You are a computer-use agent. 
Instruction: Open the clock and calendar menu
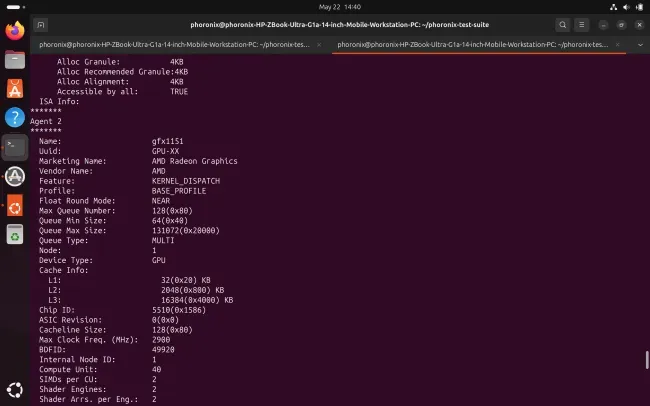point(340,7)
